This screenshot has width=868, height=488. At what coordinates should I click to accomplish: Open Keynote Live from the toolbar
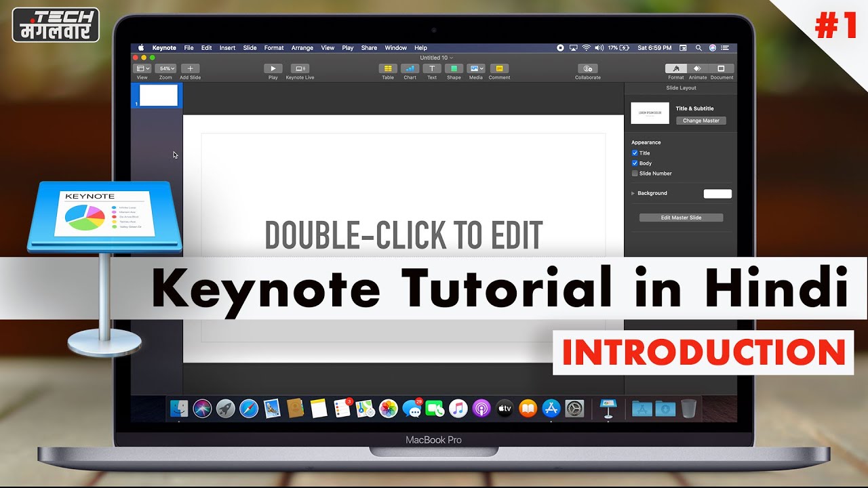click(300, 68)
